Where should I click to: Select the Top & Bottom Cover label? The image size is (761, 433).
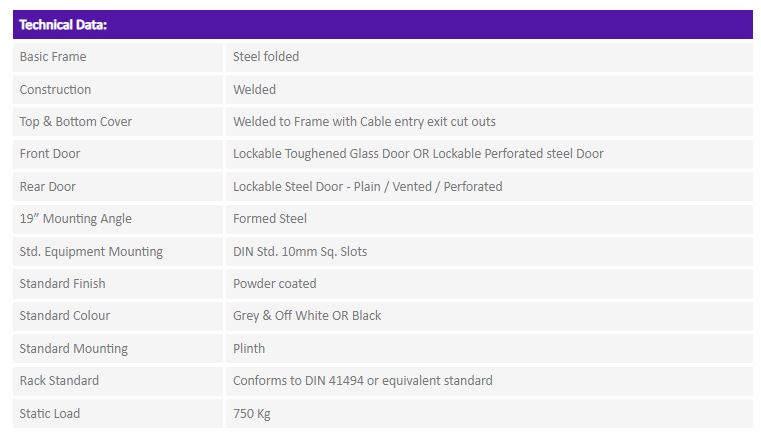coord(76,122)
